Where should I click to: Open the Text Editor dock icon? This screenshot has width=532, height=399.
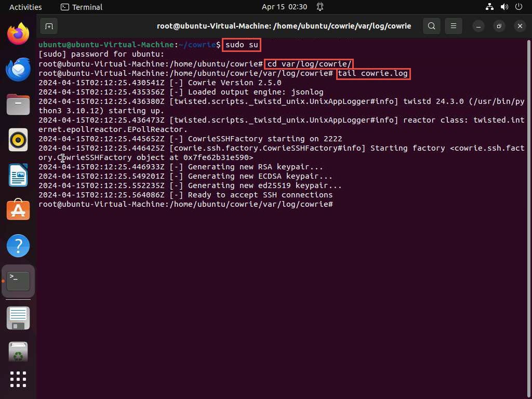coord(18,317)
